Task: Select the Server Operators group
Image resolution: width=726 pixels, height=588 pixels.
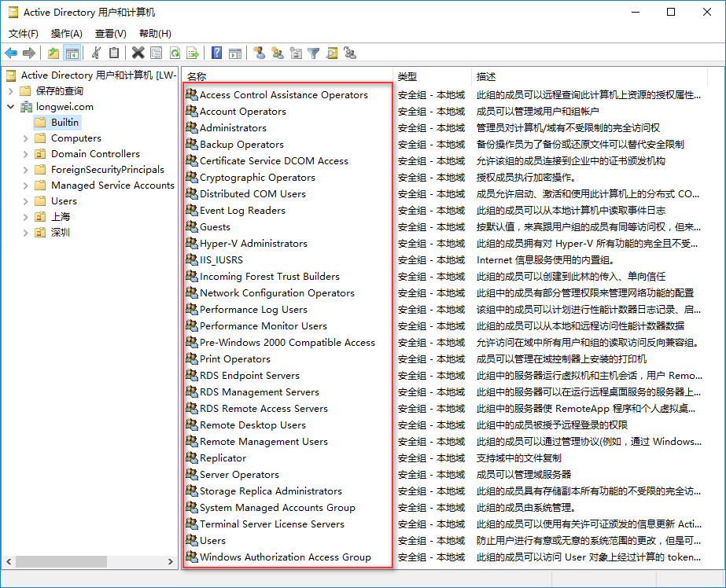Action: pyautogui.click(x=239, y=475)
